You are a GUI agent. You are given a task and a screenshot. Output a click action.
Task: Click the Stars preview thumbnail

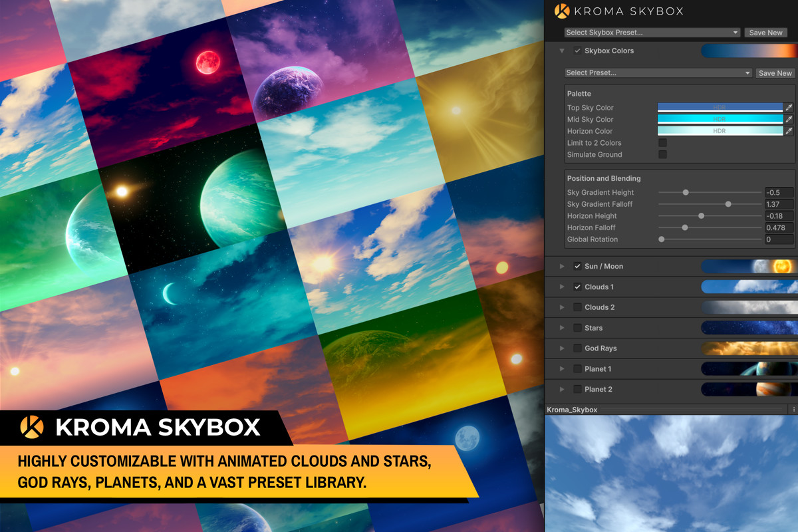[749, 328]
